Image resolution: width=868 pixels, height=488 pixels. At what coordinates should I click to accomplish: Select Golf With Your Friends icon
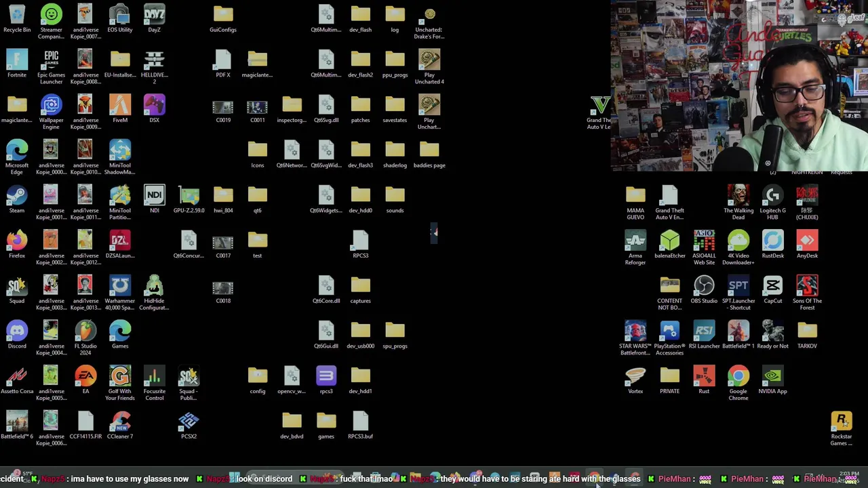click(x=120, y=384)
